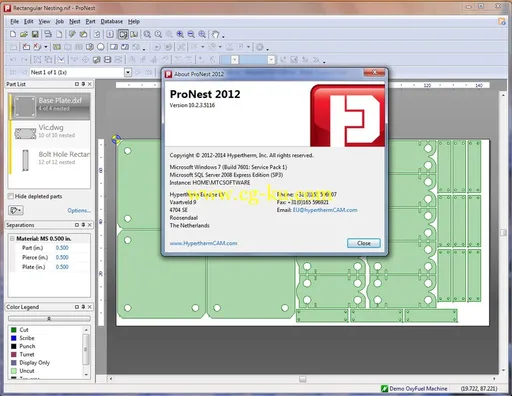Click the Print icon in top toolbar
This screenshot has height=396, width=512.
click(x=48, y=34)
